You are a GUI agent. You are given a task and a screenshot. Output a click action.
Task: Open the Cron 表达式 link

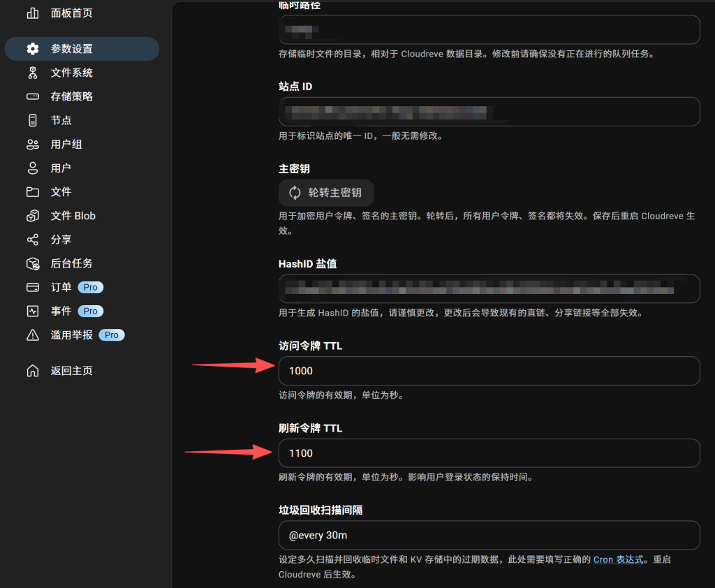[x=619, y=559]
